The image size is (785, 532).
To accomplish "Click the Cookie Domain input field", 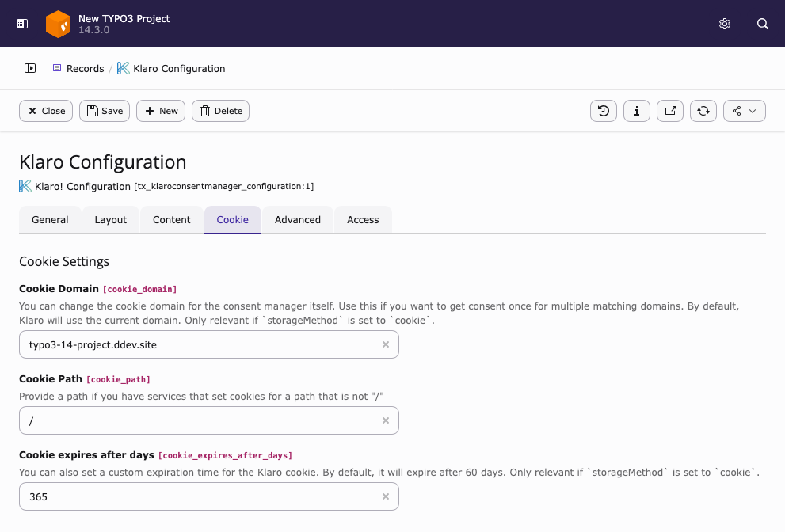I will click(x=209, y=344).
